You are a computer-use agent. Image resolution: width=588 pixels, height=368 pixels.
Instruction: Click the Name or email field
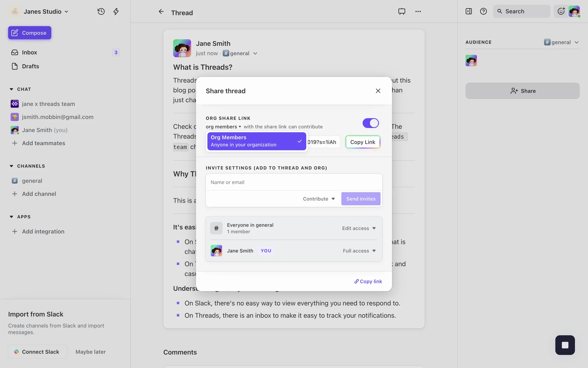click(294, 182)
